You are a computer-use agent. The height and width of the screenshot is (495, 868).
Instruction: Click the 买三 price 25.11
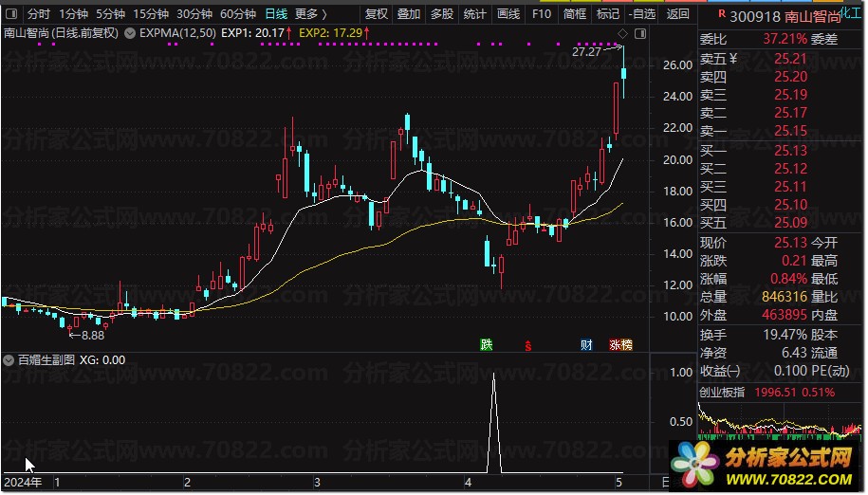point(790,187)
